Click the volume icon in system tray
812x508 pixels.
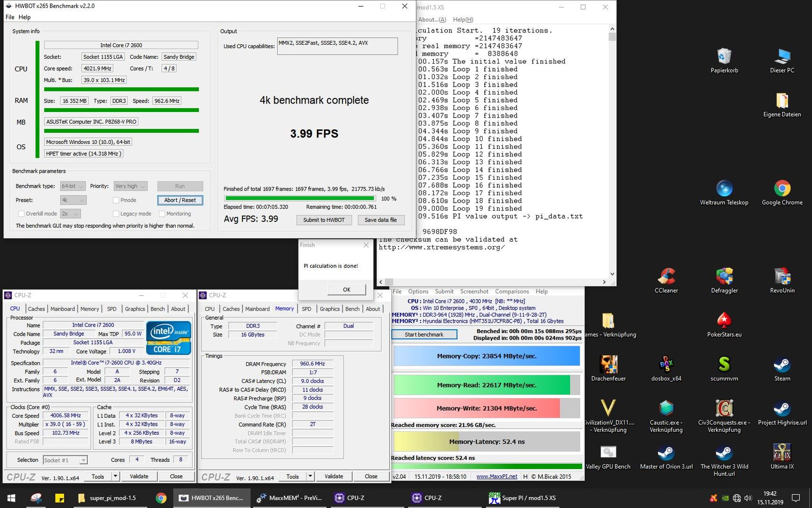click(x=748, y=498)
